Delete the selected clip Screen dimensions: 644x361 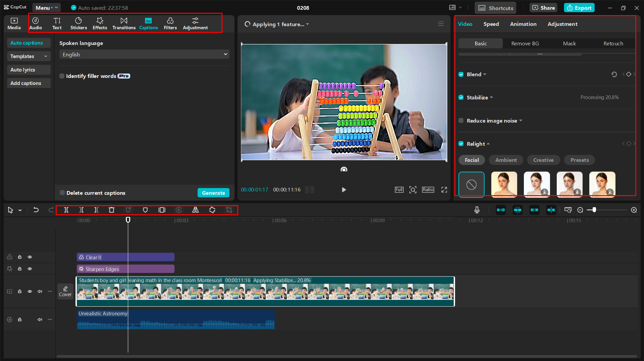[112, 210]
